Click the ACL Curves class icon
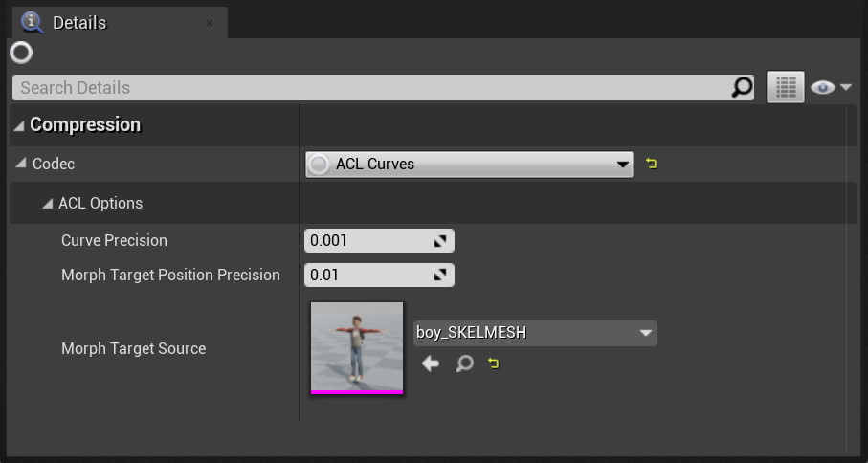The height and width of the screenshot is (463, 868). [x=319, y=165]
